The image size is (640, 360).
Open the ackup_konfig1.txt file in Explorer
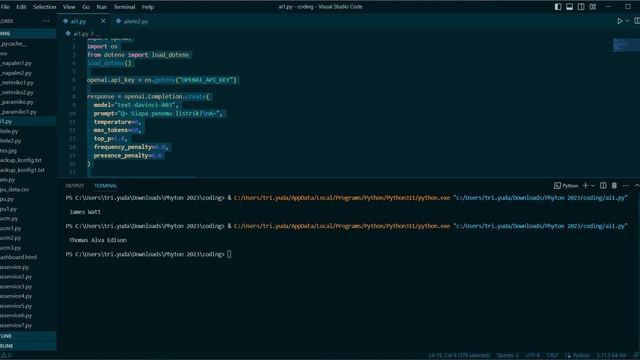coord(22,170)
